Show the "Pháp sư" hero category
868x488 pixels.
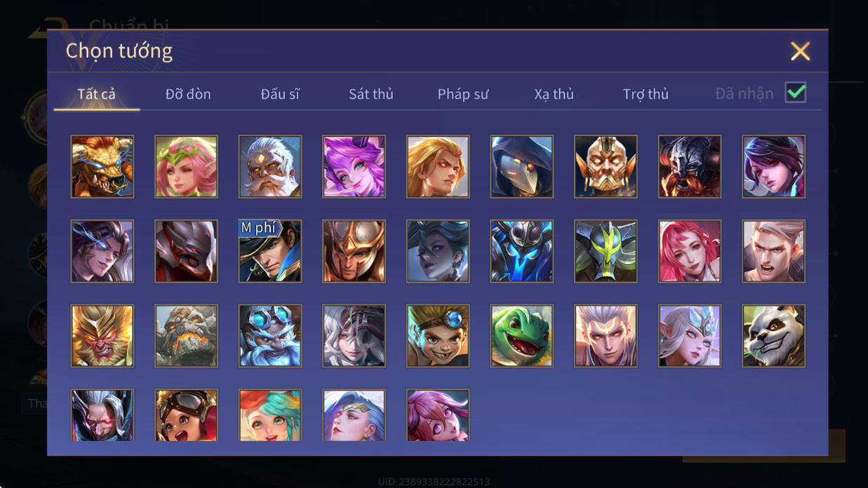(x=463, y=94)
